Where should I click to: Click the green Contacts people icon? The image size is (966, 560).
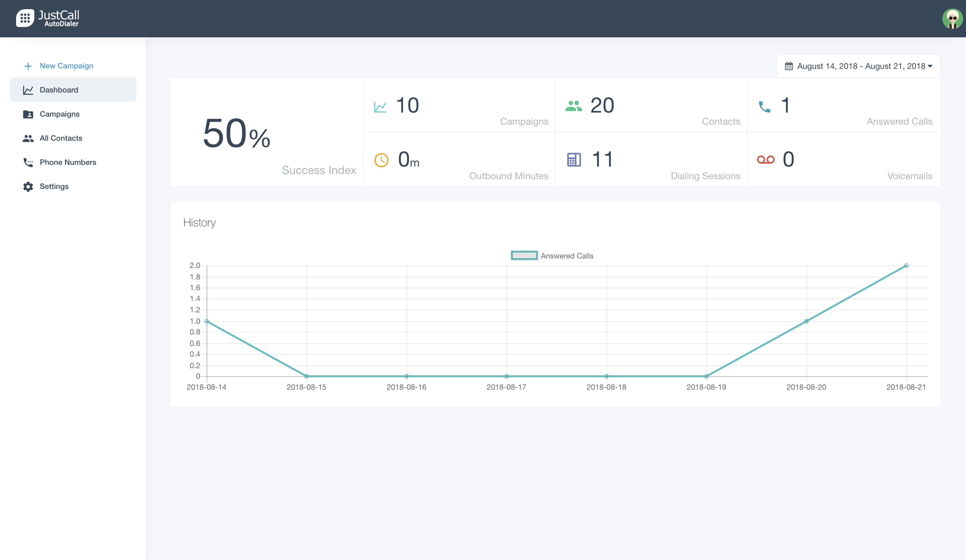pyautogui.click(x=574, y=106)
